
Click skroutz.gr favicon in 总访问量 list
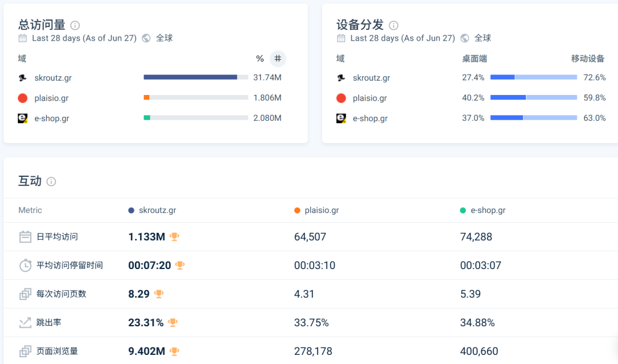(x=23, y=78)
